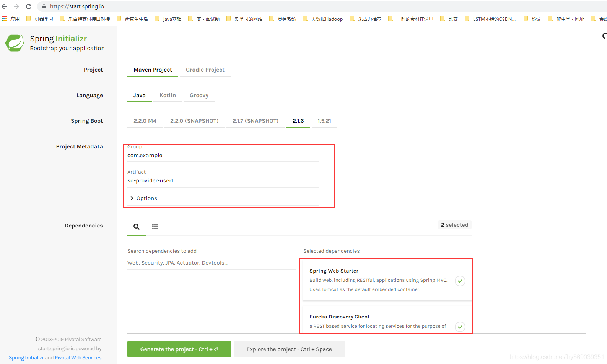Image resolution: width=607 pixels, height=364 pixels.
Task: Open the 党建系统 bookmark folder
Action: (283, 19)
